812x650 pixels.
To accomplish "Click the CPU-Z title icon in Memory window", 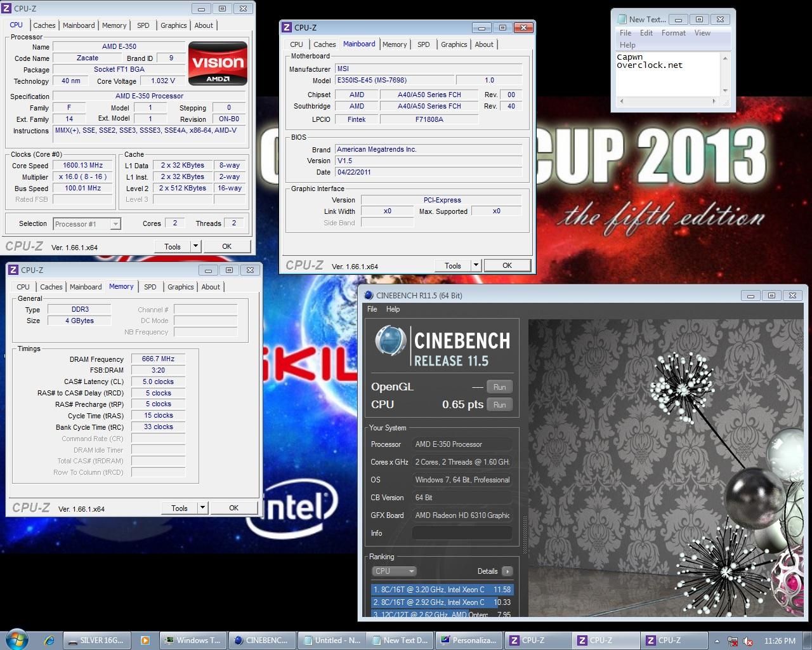I will [14, 270].
